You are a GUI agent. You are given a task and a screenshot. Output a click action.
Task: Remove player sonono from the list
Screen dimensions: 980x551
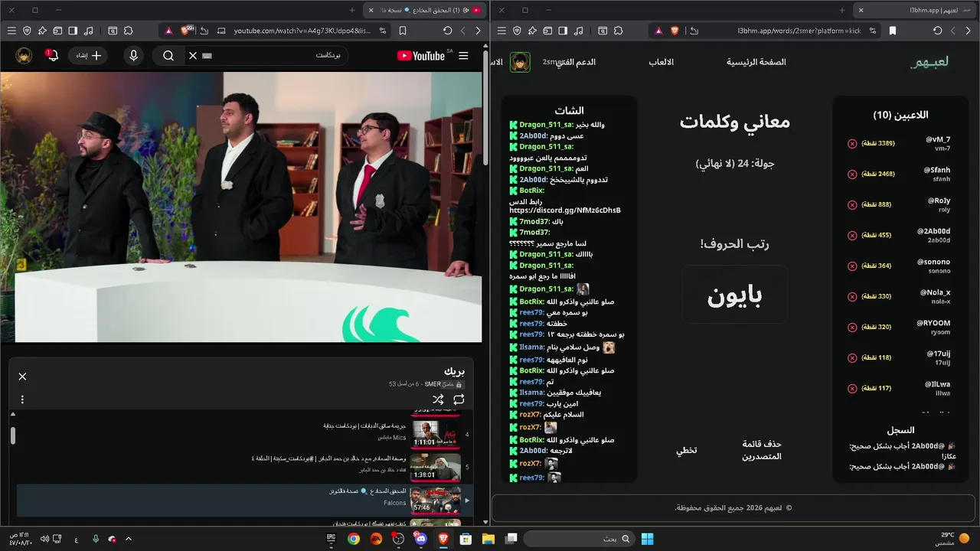coord(852,266)
